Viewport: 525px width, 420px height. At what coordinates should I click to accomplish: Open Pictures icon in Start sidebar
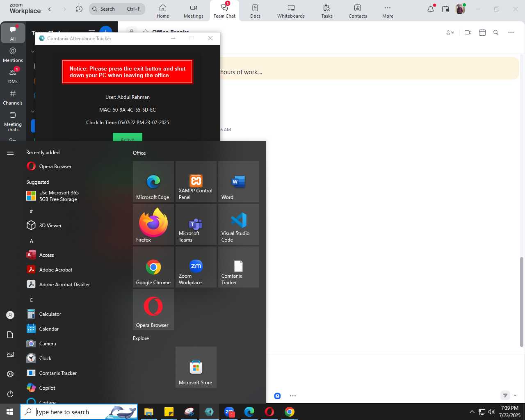(x=10, y=354)
